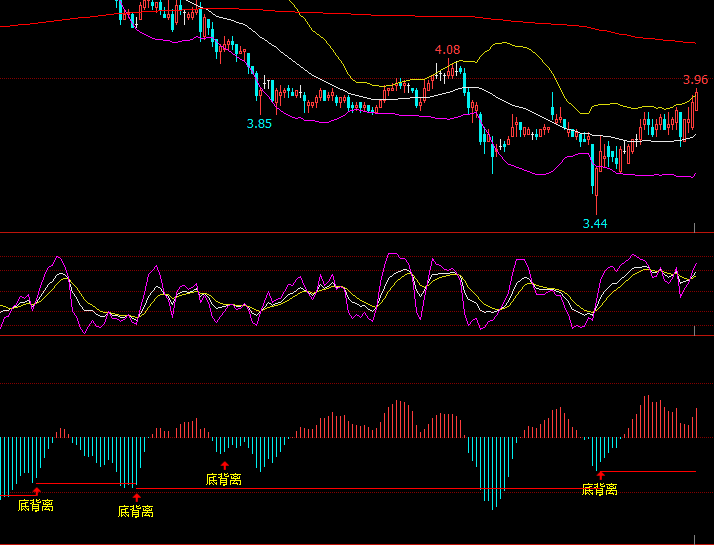Viewport: 714px width, 545px height.
Task: Select the leftmost 底背离 divergence label
Action: (x=36, y=506)
